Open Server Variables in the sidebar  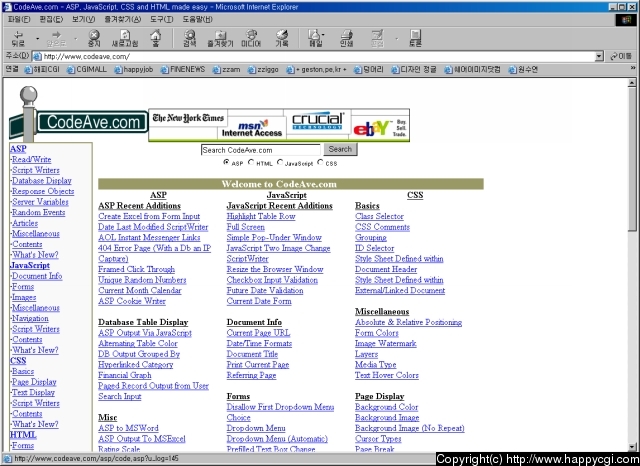pyautogui.click(x=40, y=202)
